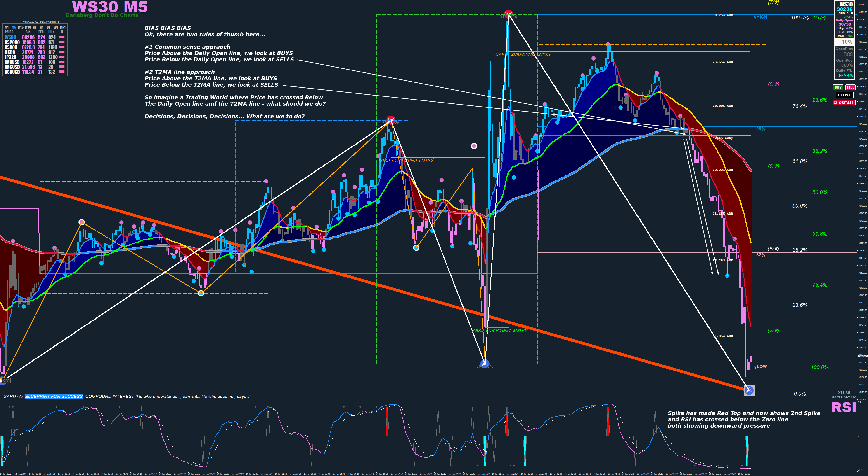
Task: Toggle the pink X box for WS30
Action: 62,37
